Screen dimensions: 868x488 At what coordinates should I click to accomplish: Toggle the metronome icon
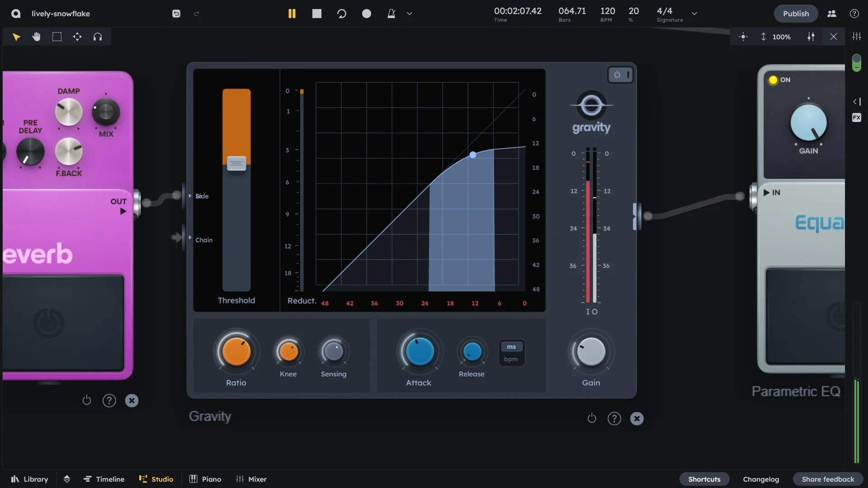click(392, 14)
